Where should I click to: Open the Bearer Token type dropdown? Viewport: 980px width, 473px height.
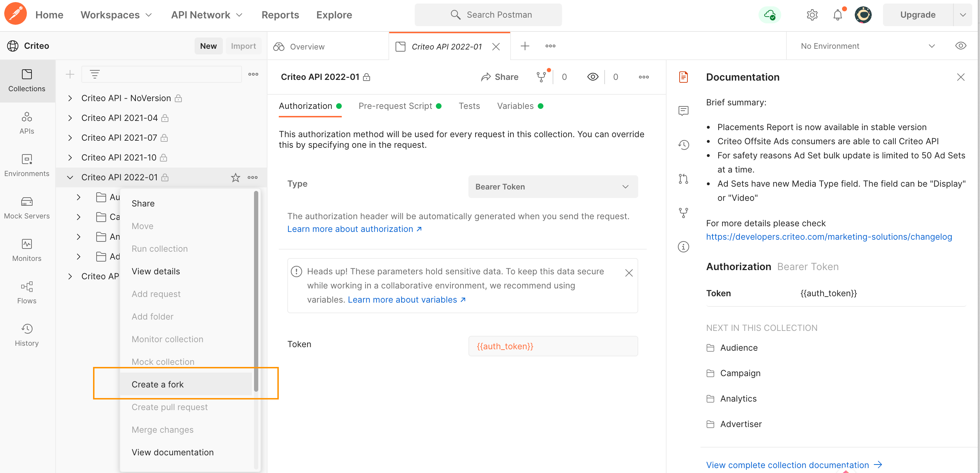553,187
